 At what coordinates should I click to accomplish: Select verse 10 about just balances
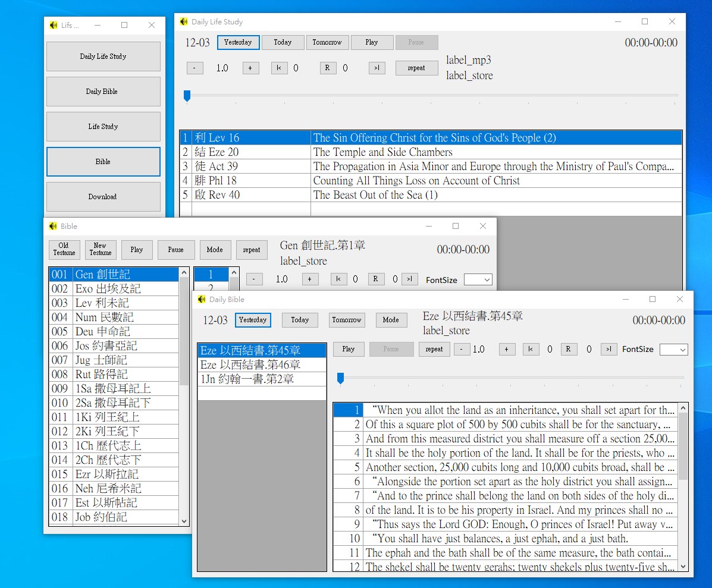tap(506, 539)
